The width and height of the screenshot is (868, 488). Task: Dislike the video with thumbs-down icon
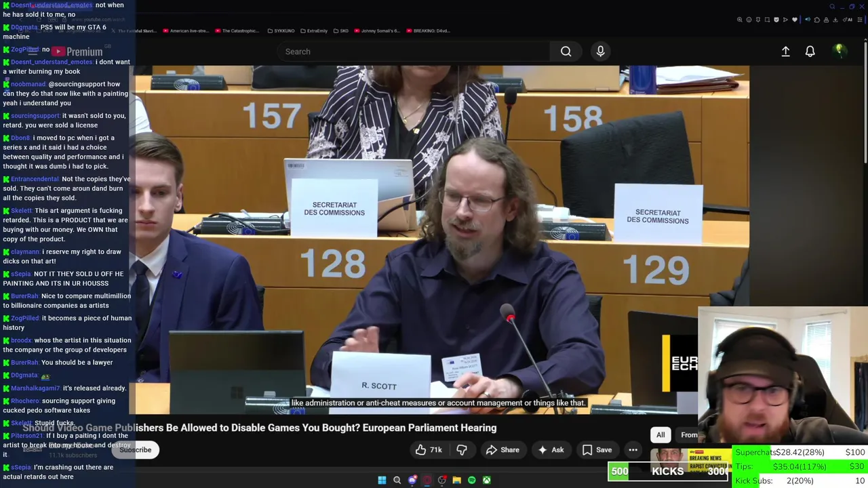point(462,450)
